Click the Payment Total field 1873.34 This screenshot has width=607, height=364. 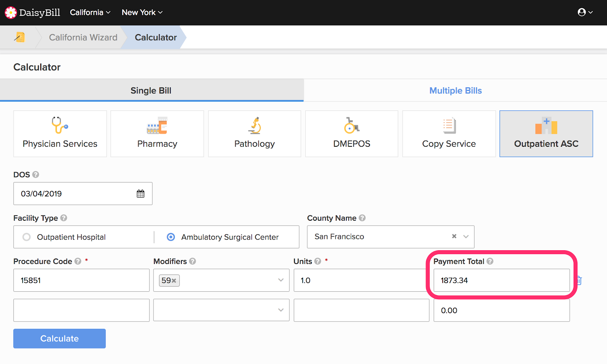click(502, 280)
